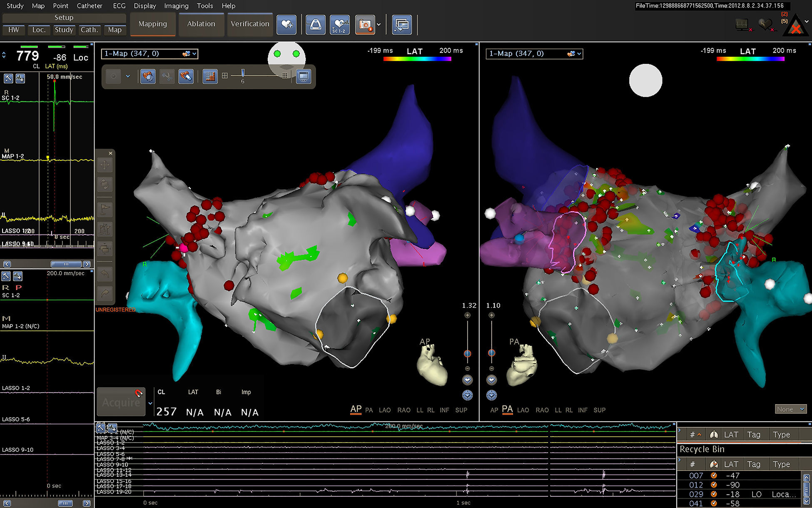Click the SC 1-2 reference heart icon
Screen dimensions: 812x508
pos(339,25)
